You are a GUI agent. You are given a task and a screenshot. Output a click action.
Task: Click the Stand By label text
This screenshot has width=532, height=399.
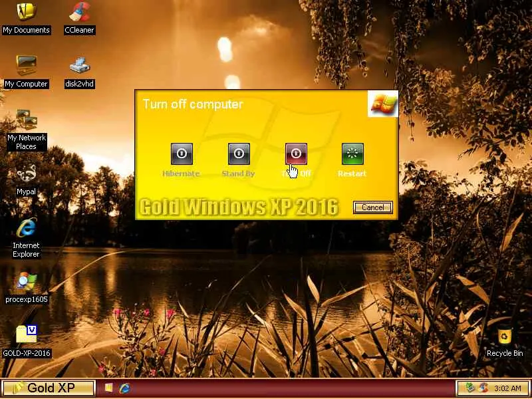[x=238, y=174]
